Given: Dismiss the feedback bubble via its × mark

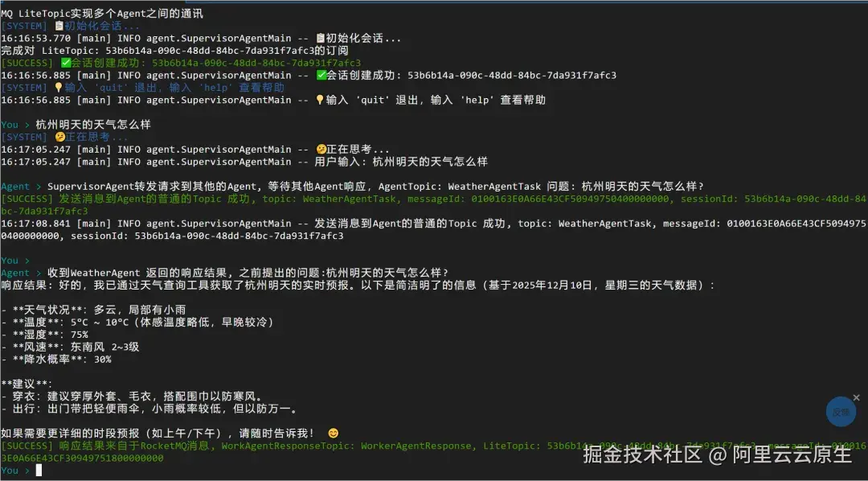Looking at the screenshot, I should point(855,397).
